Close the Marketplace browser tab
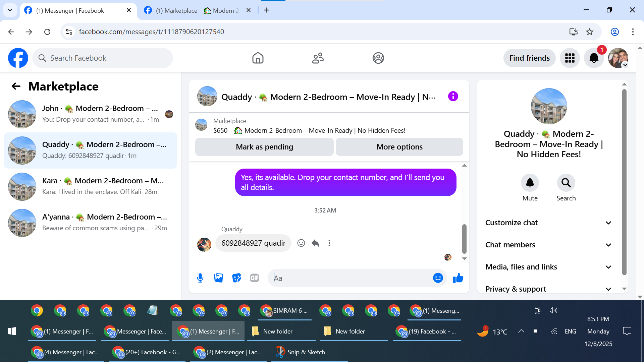The height and width of the screenshot is (362, 644). tap(249, 10)
